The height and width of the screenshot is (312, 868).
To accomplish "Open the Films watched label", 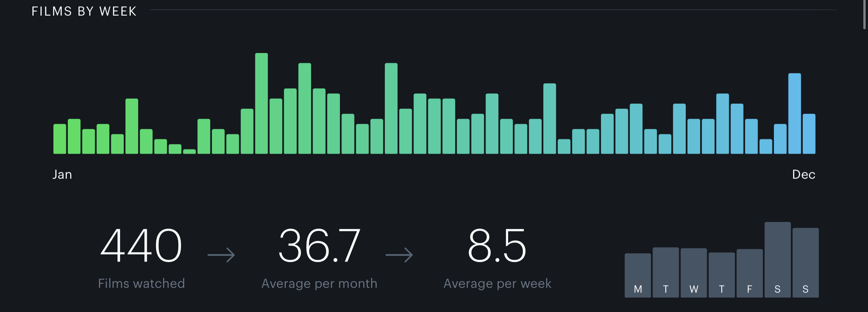I will (x=141, y=284).
